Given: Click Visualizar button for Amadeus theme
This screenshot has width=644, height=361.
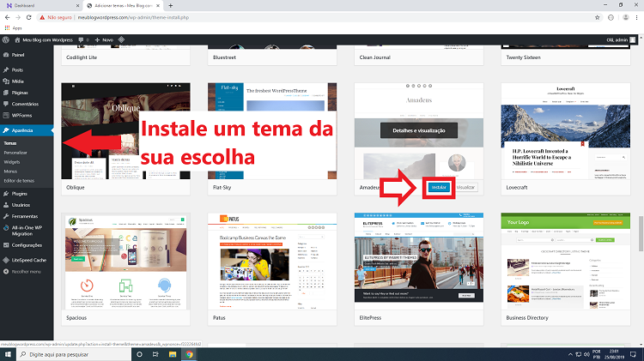Looking at the screenshot, I should pos(465,188).
